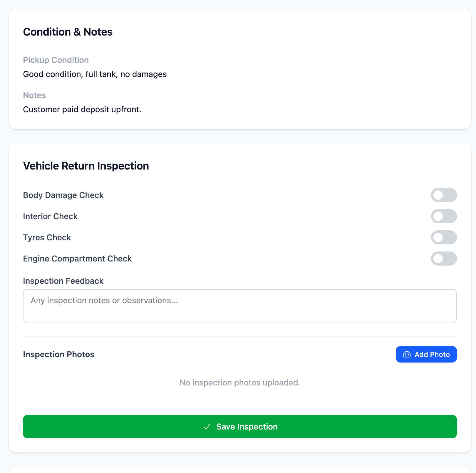Click the Engine Compartment Check label
The height and width of the screenshot is (473, 476).
point(77,259)
